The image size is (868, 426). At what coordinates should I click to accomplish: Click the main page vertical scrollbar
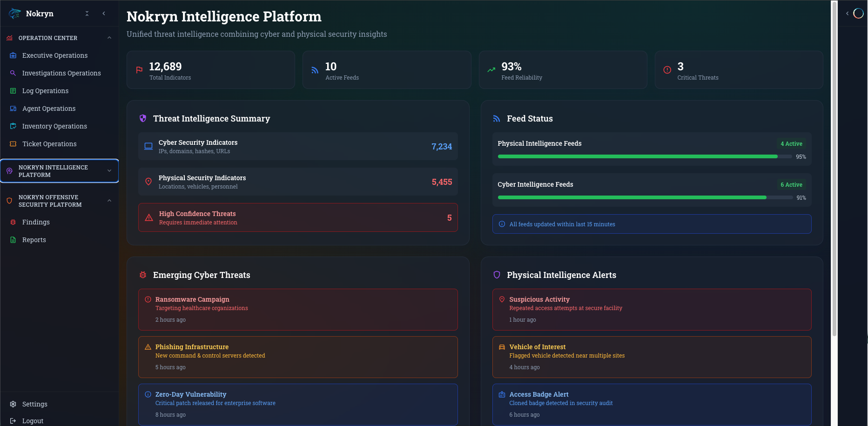(834, 168)
